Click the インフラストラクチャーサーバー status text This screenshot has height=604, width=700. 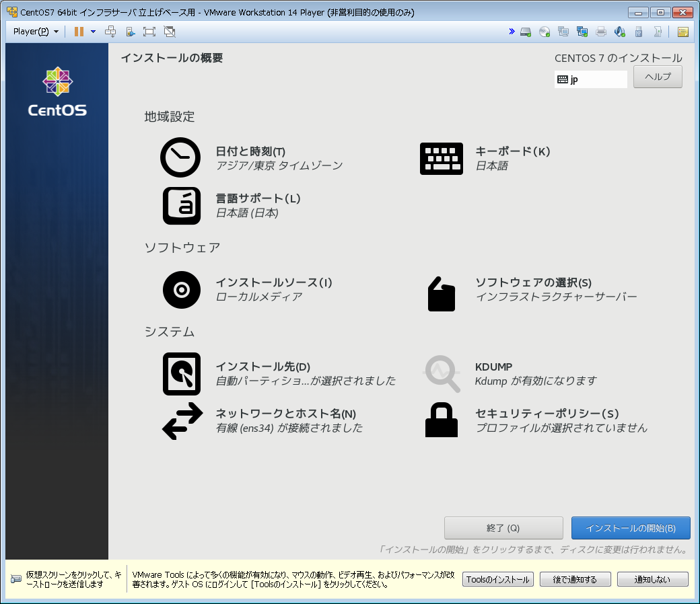point(556,297)
